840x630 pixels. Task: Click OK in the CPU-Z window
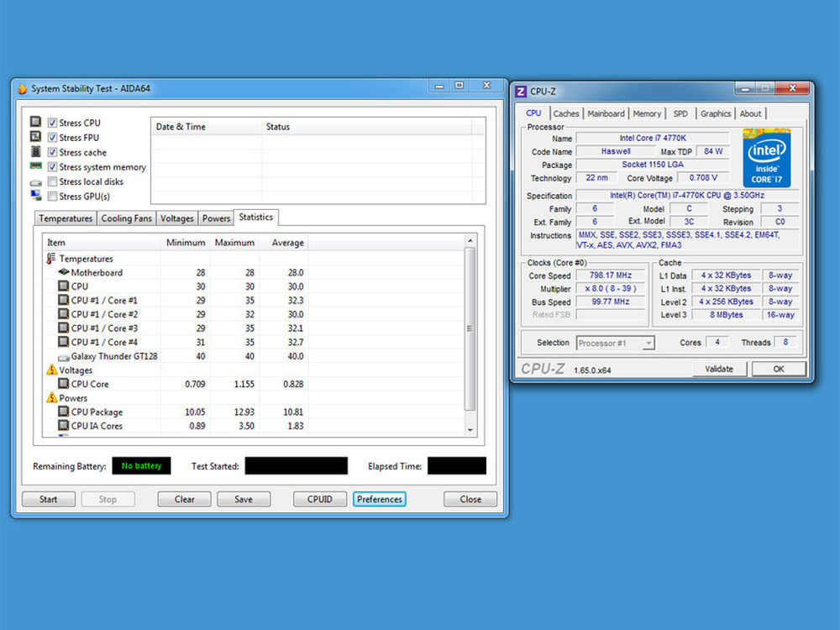pyautogui.click(x=779, y=369)
